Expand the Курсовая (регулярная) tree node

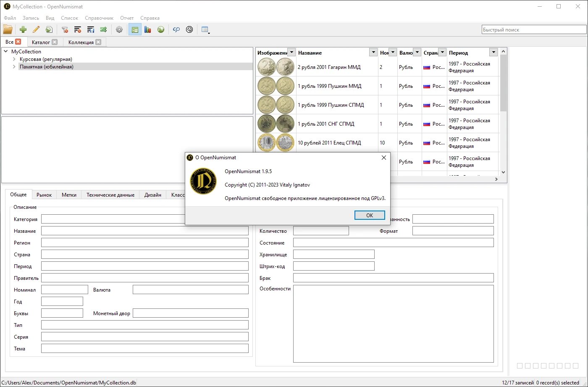click(14, 59)
